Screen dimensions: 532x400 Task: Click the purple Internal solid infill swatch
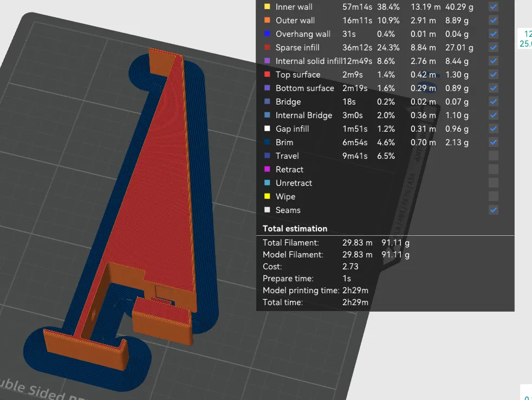[267, 61]
